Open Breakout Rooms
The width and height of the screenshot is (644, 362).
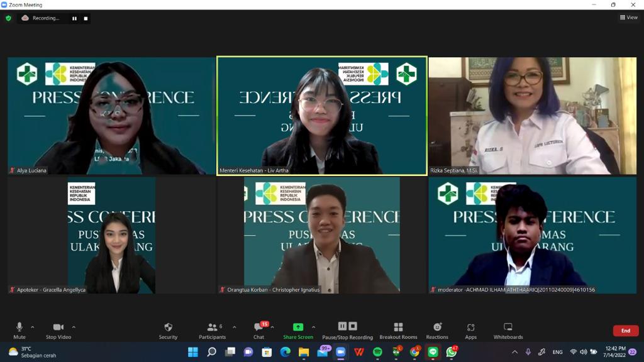tap(398, 330)
